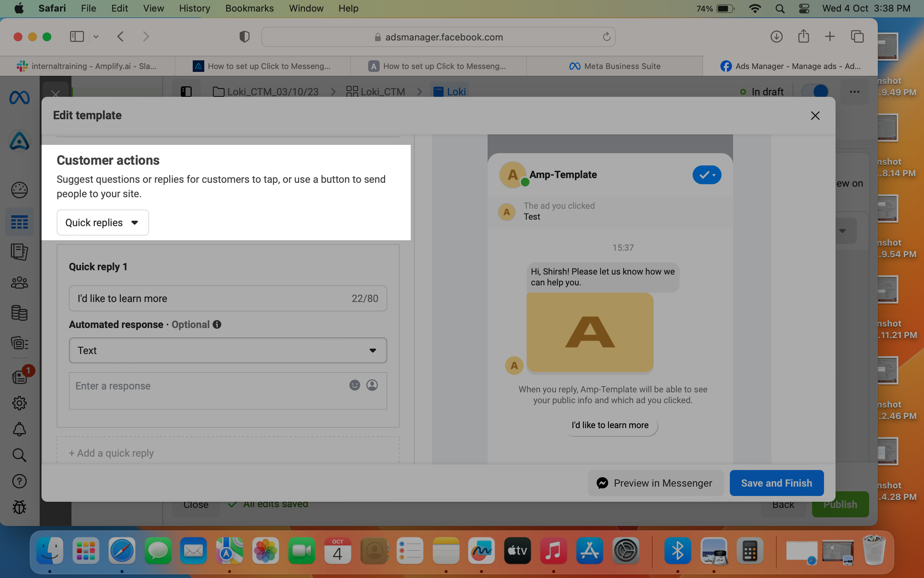
Task: Click the Meta logo in the sidebar
Action: pos(19,98)
